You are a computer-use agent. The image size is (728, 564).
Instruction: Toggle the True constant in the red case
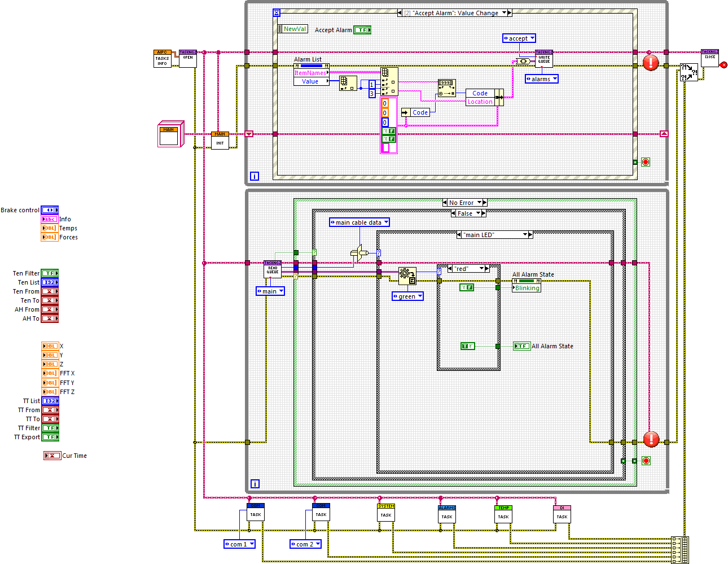[468, 346]
